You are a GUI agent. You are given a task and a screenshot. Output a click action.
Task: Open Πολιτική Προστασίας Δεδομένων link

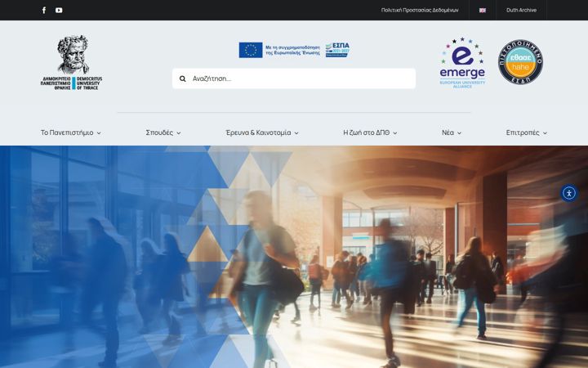[420, 10]
